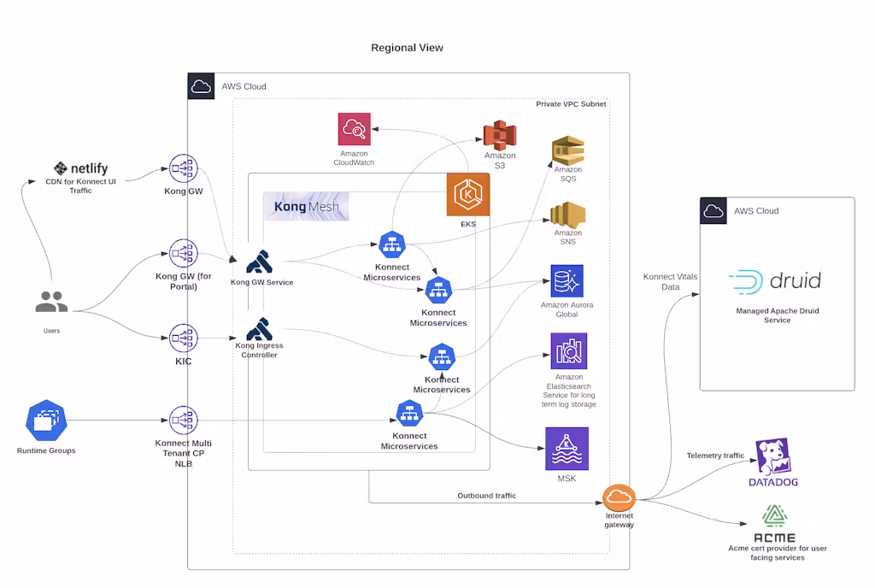Select the Amazon S3 bucket icon
This screenshot has width=875, height=588.
coord(500,134)
